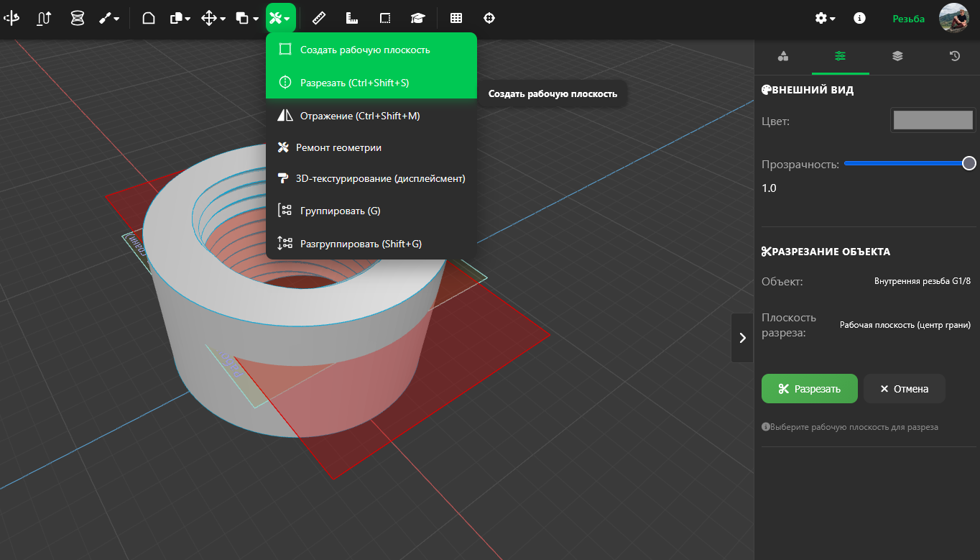
Task: Collapse the right side panel arrow
Action: (742, 338)
